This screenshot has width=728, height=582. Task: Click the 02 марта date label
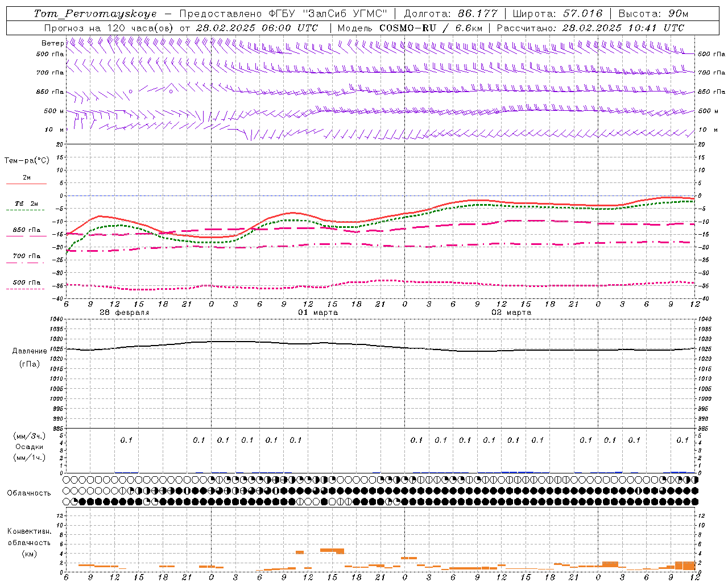[x=511, y=312]
